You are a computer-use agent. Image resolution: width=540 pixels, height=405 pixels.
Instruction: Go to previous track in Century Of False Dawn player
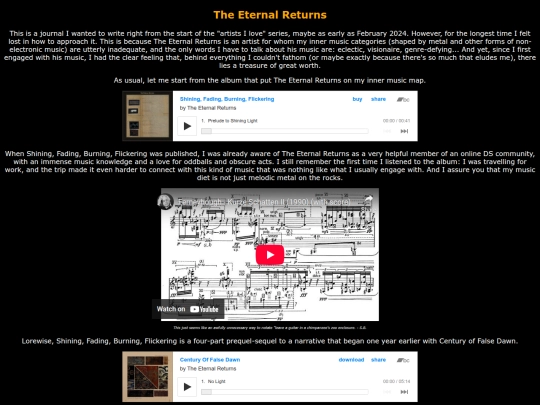tap(387, 392)
